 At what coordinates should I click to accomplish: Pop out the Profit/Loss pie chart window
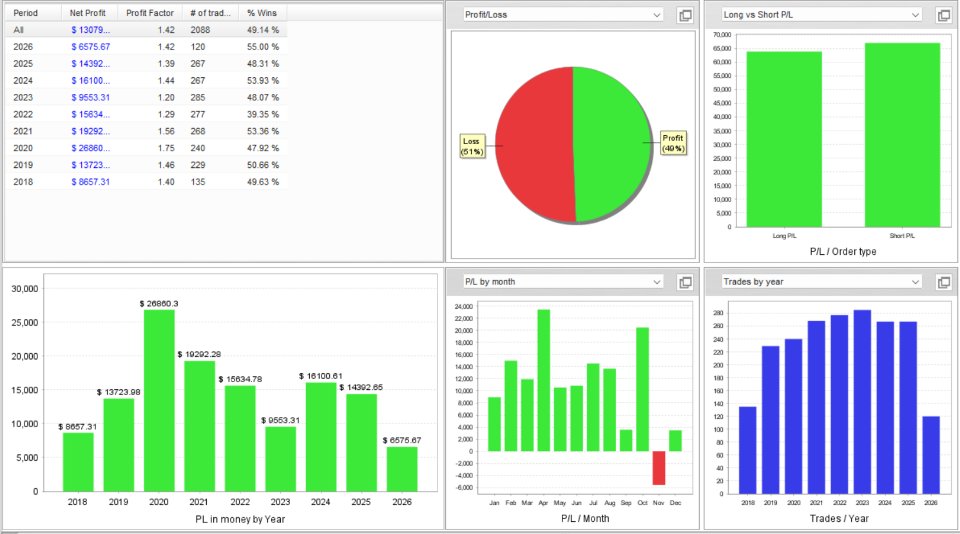[x=686, y=15]
